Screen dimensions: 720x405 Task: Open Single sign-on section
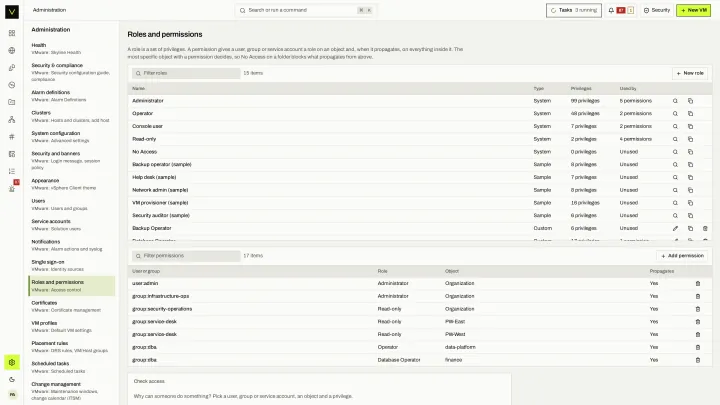[x=72, y=265]
